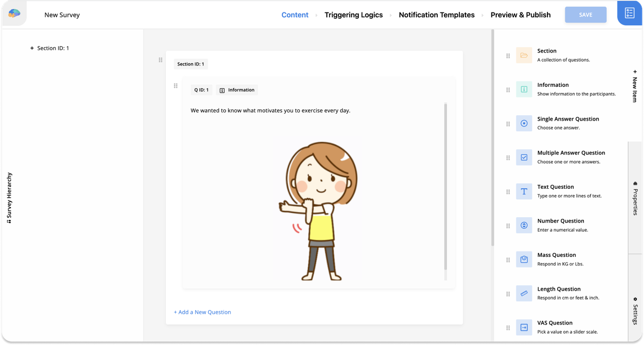Select the Single Answer Question icon
Viewport: 644px width, 345px height.
coord(524,123)
